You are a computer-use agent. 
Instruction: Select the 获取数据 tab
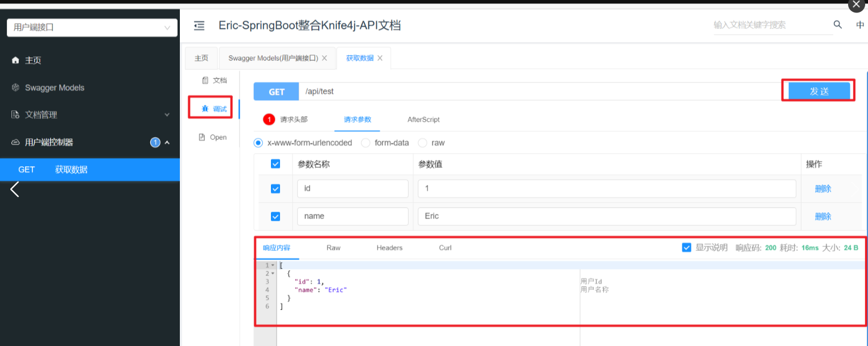tap(360, 58)
